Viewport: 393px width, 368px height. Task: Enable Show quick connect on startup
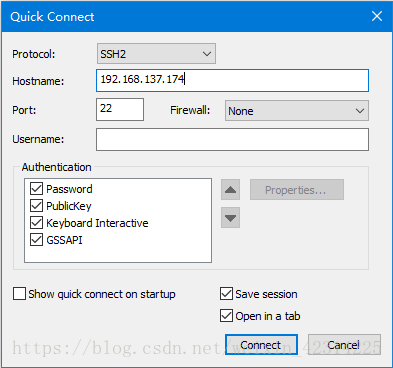[19, 294]
